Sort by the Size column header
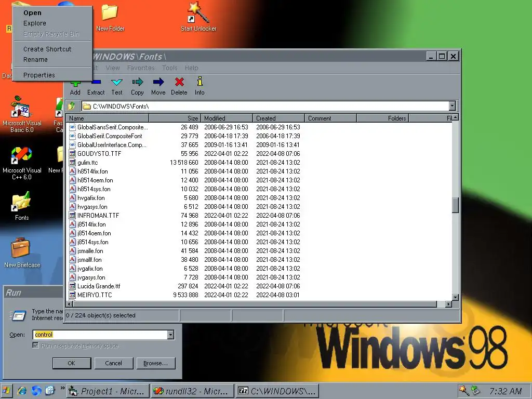 click(175, 118)
